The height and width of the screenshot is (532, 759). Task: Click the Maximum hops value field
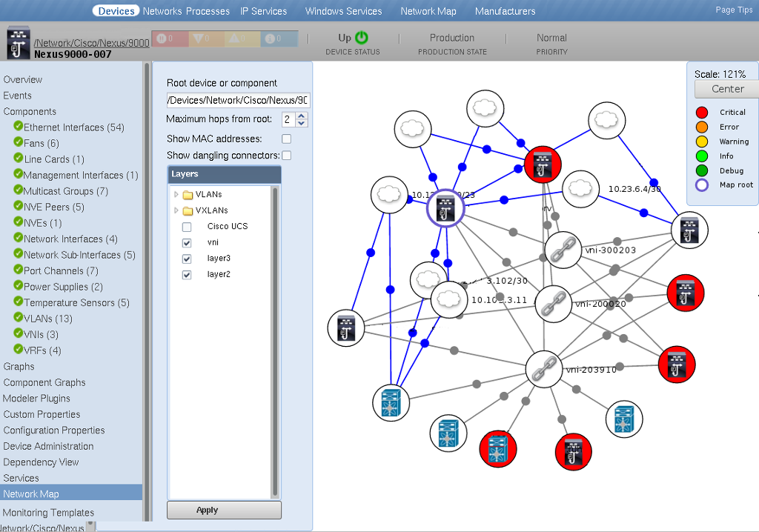tap(288, 119)
